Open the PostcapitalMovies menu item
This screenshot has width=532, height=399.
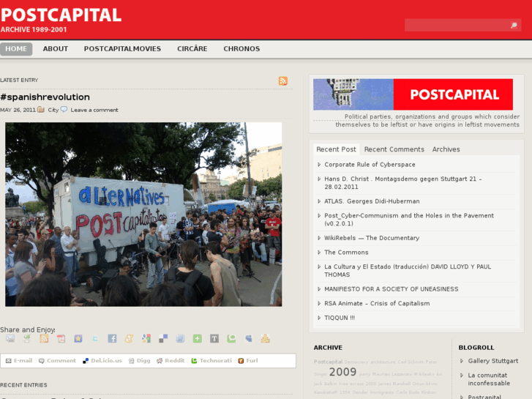click(122, 49)
